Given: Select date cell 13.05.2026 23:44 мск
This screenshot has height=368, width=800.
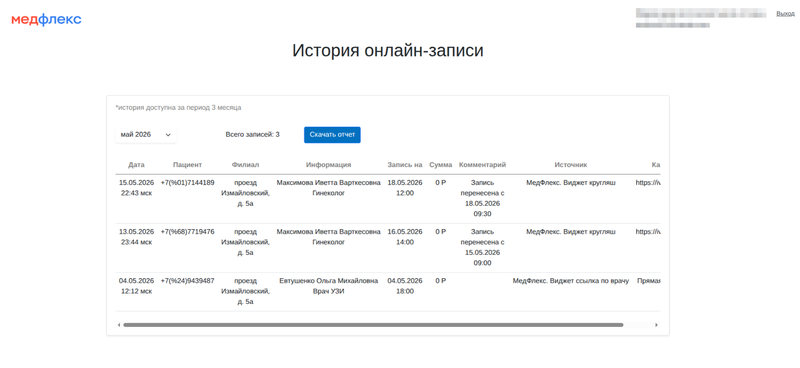Looking at the screenshot, I should [x=136, y=237].
